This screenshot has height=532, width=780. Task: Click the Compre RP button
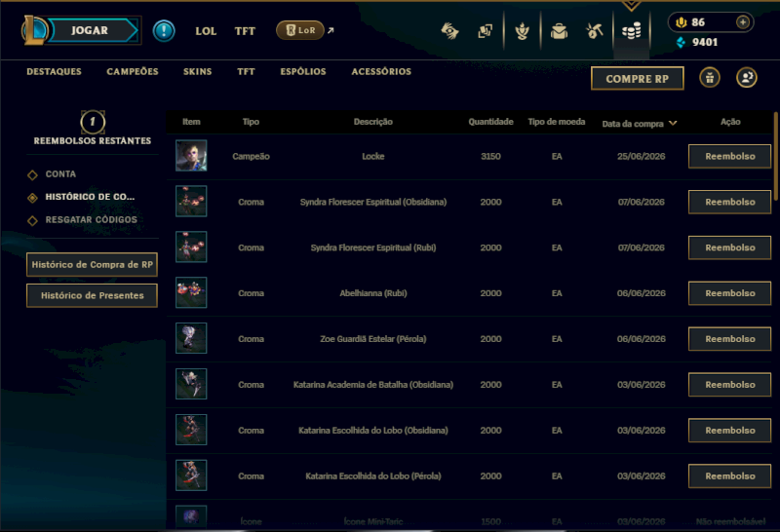click(638, 79)
